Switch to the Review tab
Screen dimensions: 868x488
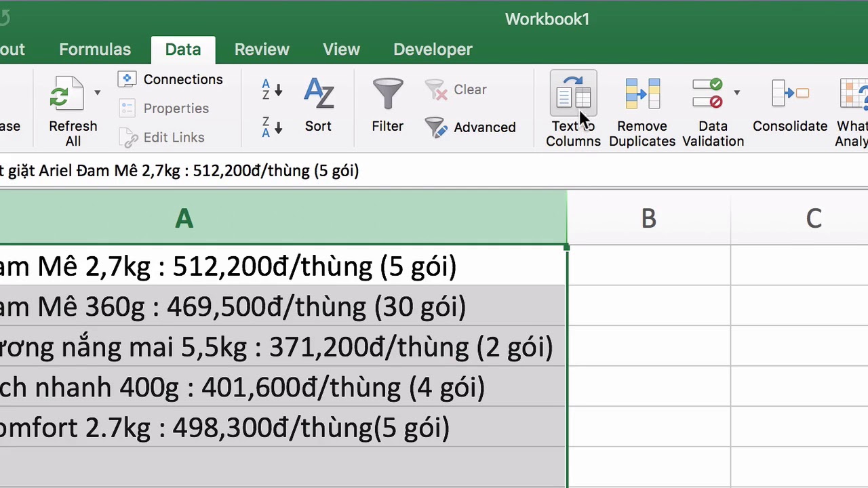(x=262, y=49)
